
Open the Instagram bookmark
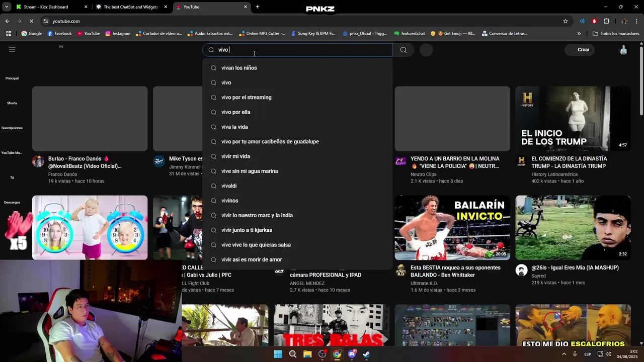[x=117, y=34]
